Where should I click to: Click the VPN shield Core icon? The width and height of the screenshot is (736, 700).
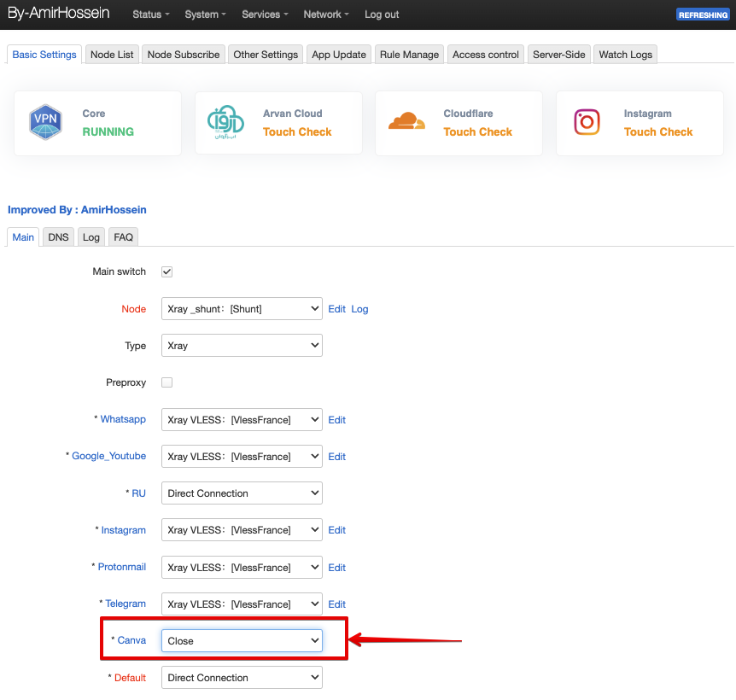coord(46,123)
